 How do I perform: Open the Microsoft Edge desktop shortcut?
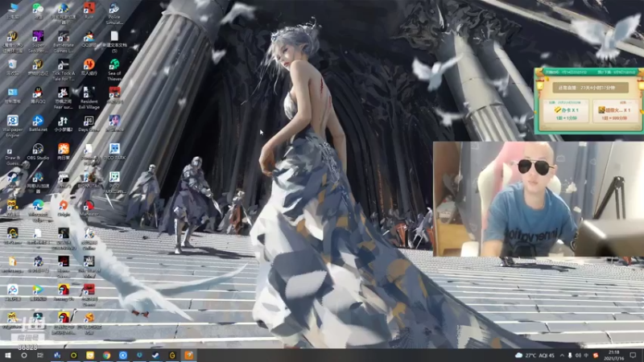38,211
